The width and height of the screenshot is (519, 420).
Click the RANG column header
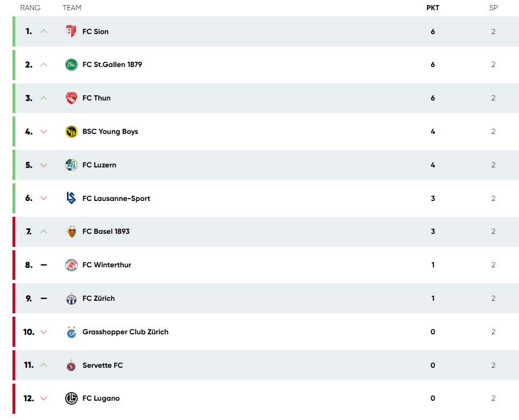pos(30,7)
